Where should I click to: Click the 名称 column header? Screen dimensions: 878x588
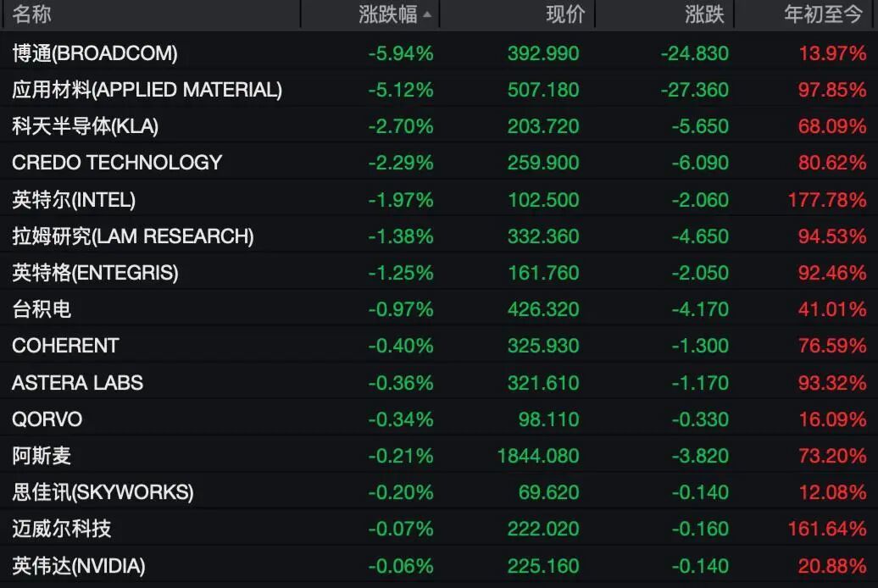(x=32, y=14)
